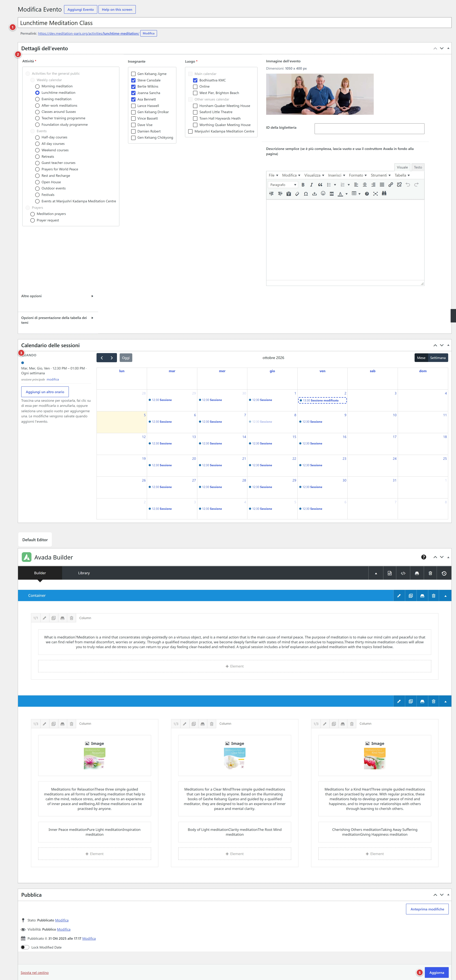
Task: Switch calendar to Settimana view
Action: pos(438,358)
